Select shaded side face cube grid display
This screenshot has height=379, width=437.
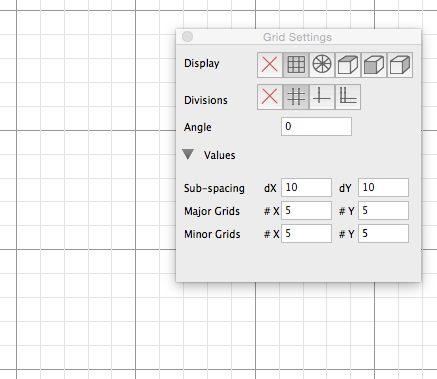[x=400, y=65]
